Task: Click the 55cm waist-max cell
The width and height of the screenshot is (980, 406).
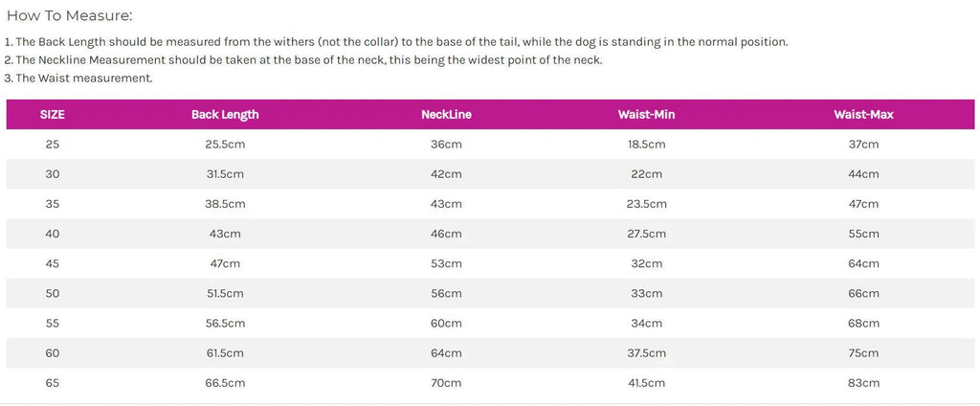Action: click(863, 234)
